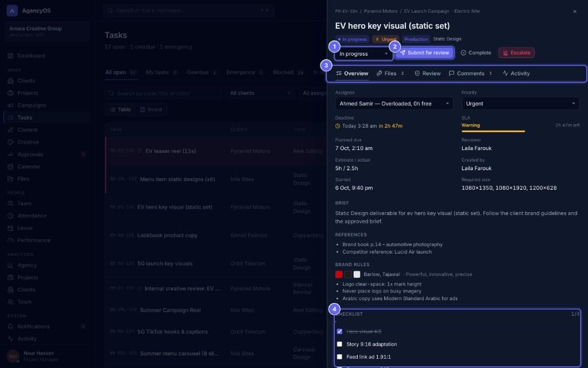Screen dimensions: 588x368
Task: Open the In progress status dropdown
Action: click(363, 53)
